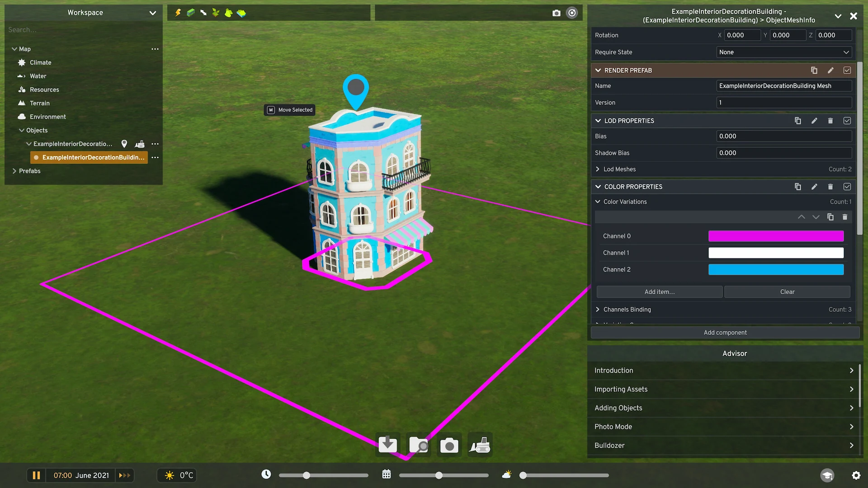Click the bulldozer tool in bottom toolbar
This screenshot has height=488, width=868.
(x=480, y=445)
